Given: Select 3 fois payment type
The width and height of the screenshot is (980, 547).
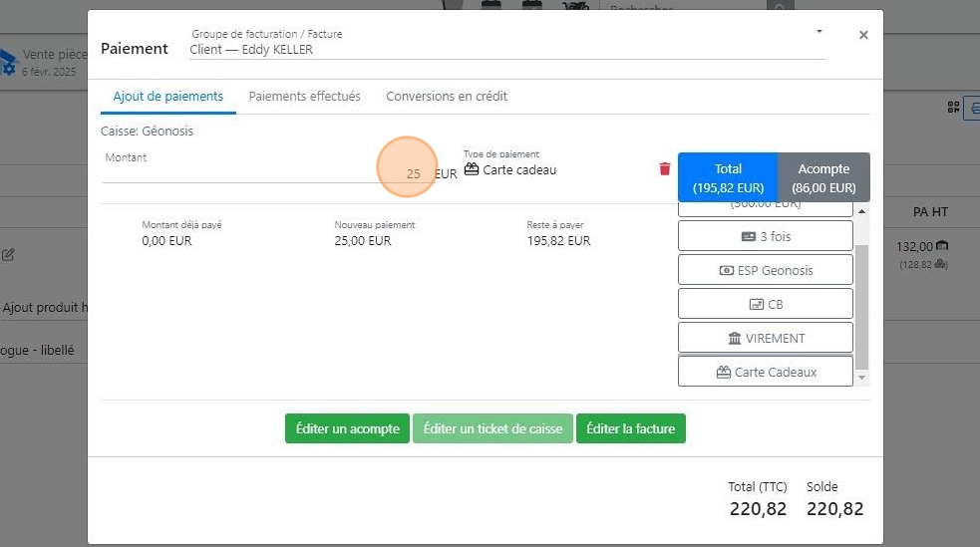Looking at the screenshot, I should click(765, 237).
